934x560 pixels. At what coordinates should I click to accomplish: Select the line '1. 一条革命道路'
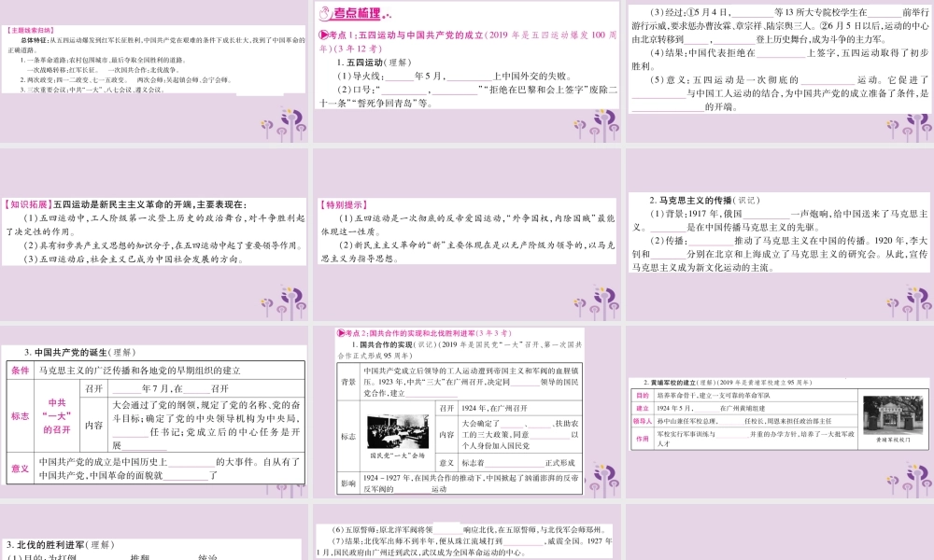tap(104, 60)
